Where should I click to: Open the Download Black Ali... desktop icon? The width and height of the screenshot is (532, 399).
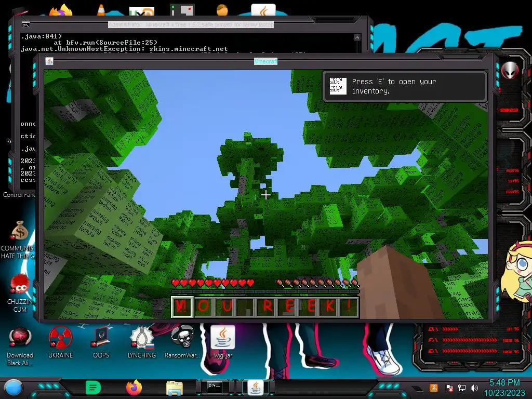point(20,346)
